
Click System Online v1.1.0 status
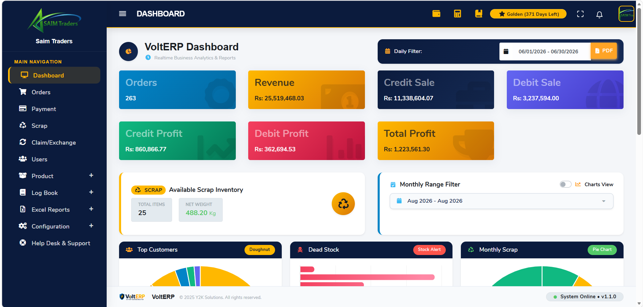coord(585,297)
